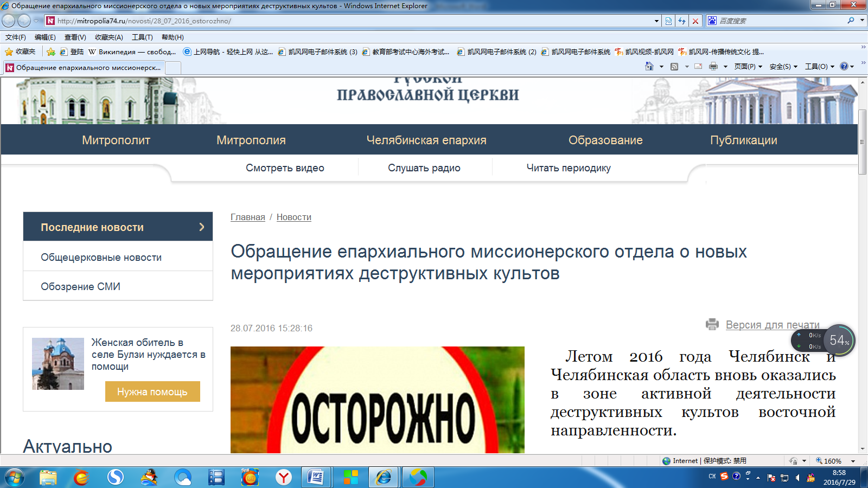
Task: Click the Compatibility View icon in address bar
Action: [668, 21]
